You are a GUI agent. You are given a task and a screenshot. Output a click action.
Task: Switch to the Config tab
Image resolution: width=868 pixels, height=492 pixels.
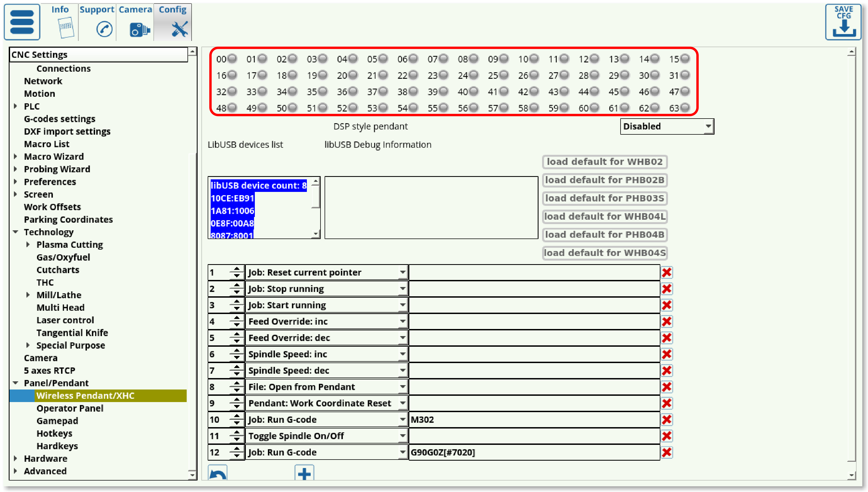tap(173, 22)
